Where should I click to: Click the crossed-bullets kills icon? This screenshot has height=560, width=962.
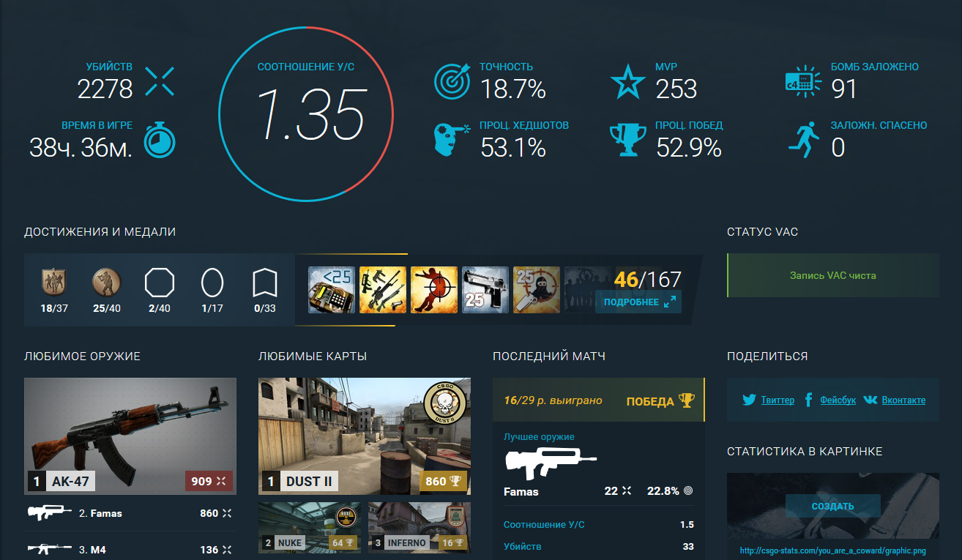160,81
